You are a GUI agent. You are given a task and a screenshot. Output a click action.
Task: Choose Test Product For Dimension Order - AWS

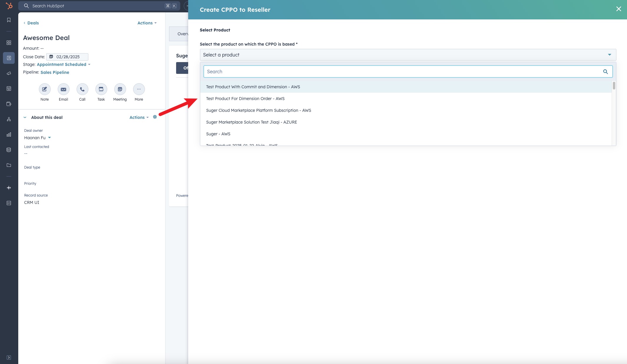click(245, 99)
